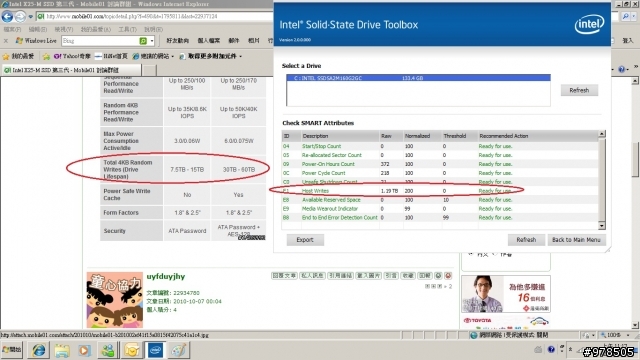This screenshot has width=640, height=360.
Task: Click the mobile01 URL in the address bar
Action: [x=131, y=16]
